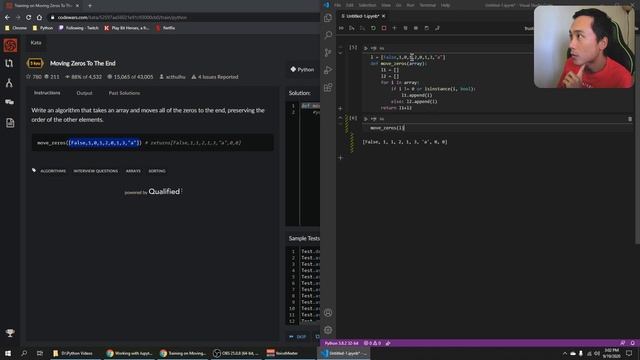Show hidden system tray icons
This screenshot has height=360, width=640.
pos(565,353)
